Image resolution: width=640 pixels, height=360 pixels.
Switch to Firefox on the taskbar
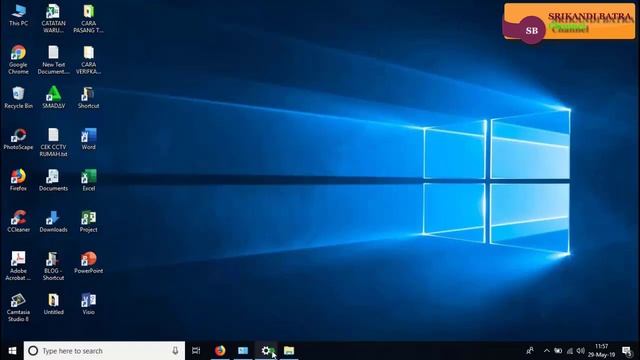click(x=220, y=351)
